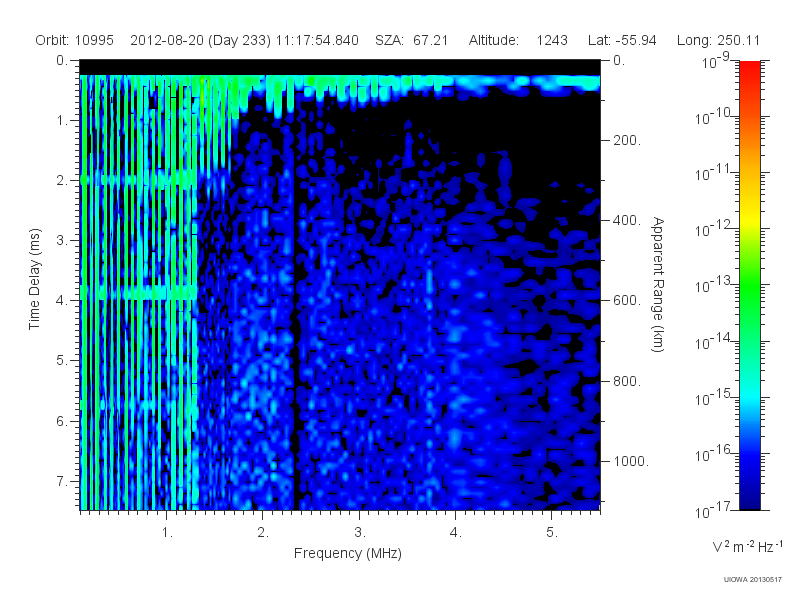Click apparent range tick label 600.
The width and height of the screenshot is (800, 600).
coord(627,301)
